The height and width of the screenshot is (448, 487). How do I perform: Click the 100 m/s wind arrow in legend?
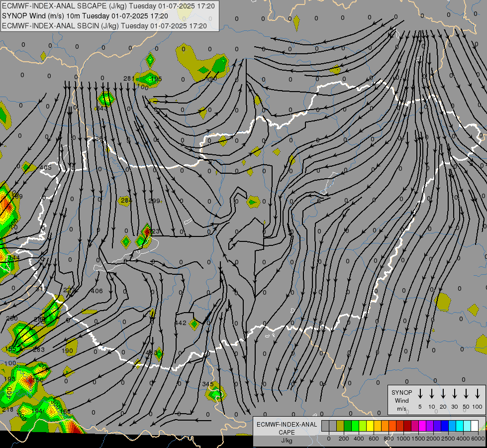click(478, 393)
